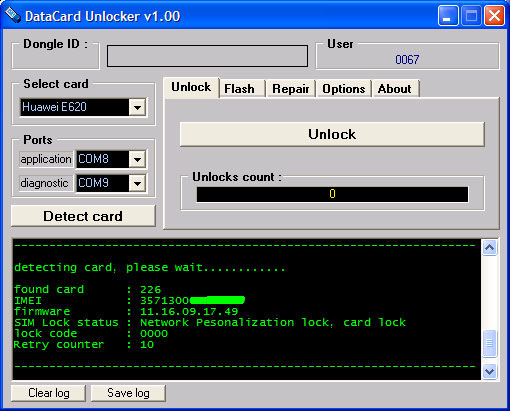Minimize the DataCard Unlocker window
This screenshot has height=411, width=510.
pos(448,16)
